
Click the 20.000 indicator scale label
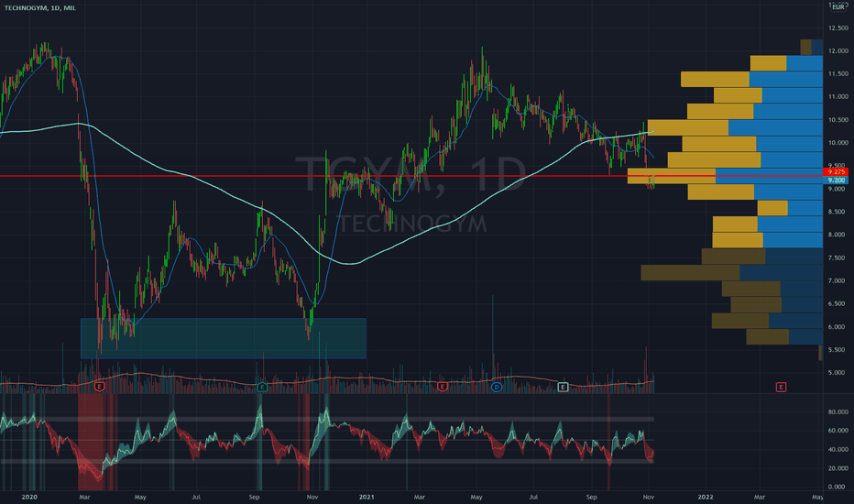838,468
